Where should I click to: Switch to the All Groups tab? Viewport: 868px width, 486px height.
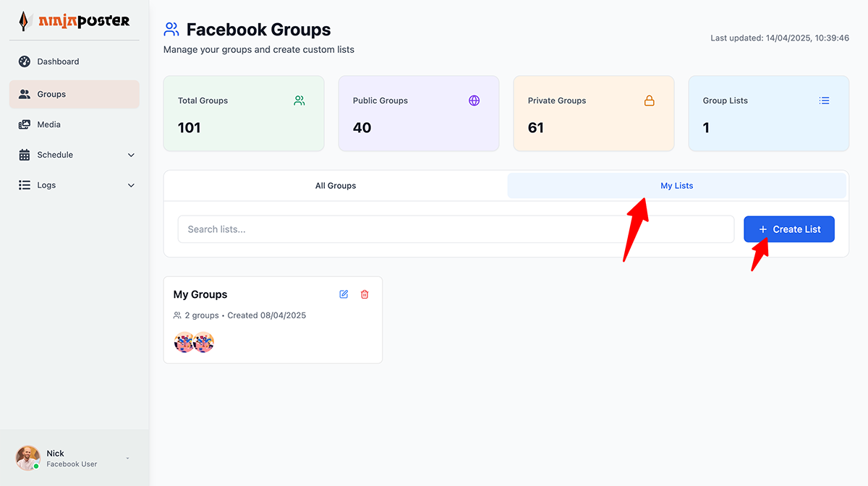click(x=336, y=186)
